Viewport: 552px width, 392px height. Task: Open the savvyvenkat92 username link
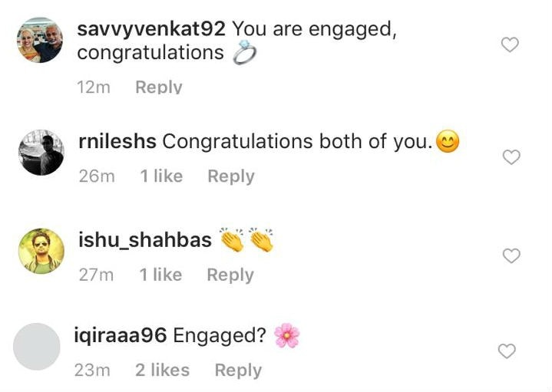tap(151, 29)
